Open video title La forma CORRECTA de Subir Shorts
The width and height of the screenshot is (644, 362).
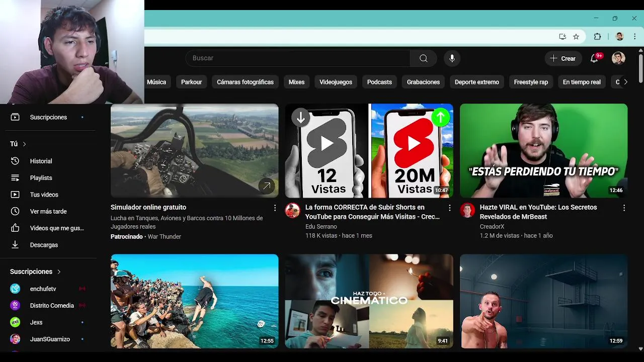click(x=372, y=212)
